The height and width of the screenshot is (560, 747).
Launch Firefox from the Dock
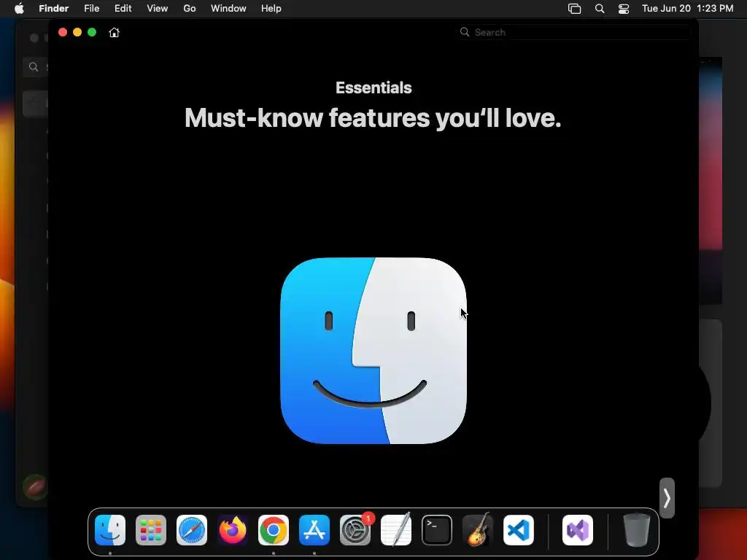233,530
